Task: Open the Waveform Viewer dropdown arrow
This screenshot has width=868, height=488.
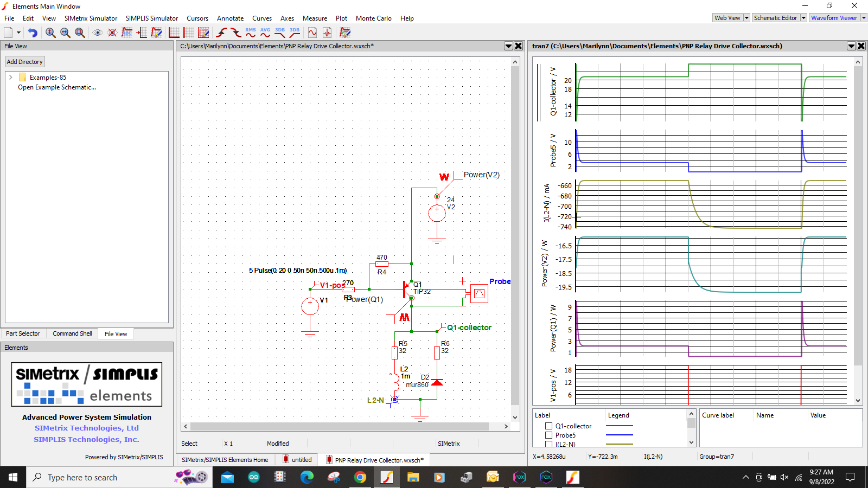Action: [x=864, y=18]
